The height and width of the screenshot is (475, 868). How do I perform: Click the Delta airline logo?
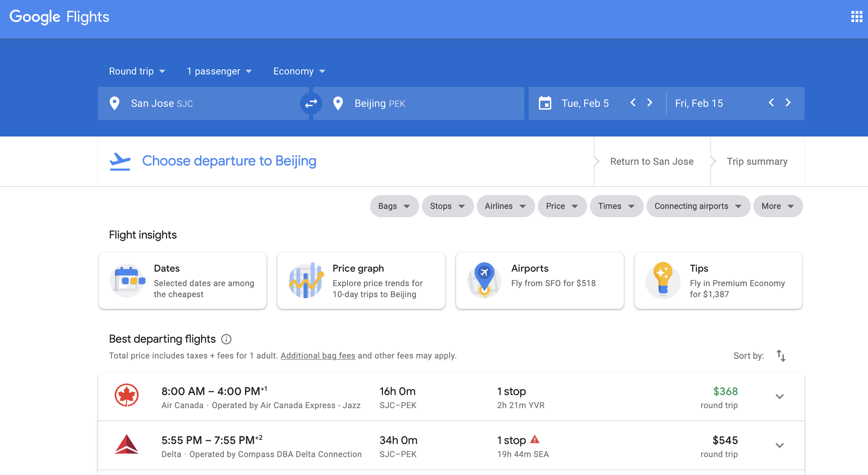tap(126, 444)
